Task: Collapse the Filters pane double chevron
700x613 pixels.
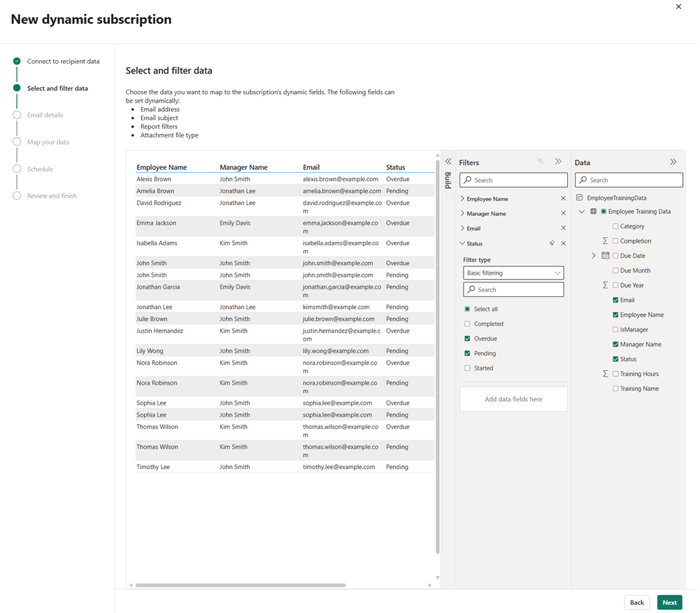Action: point(558,161)
